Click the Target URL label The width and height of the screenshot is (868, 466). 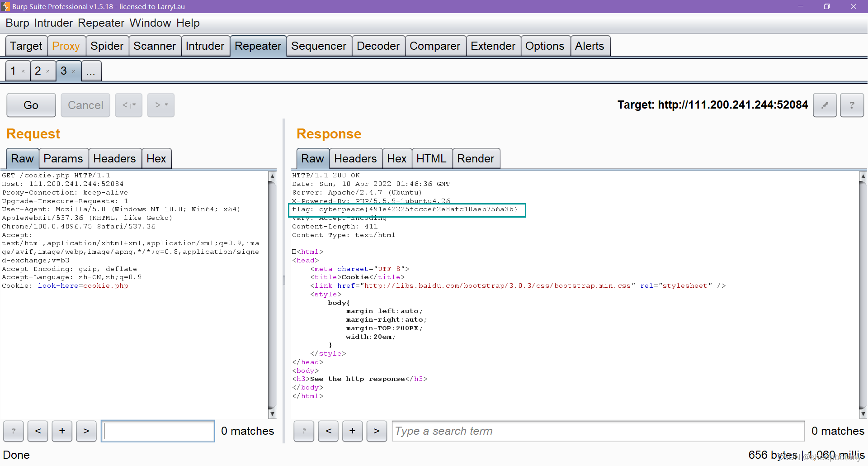[712, 105]
